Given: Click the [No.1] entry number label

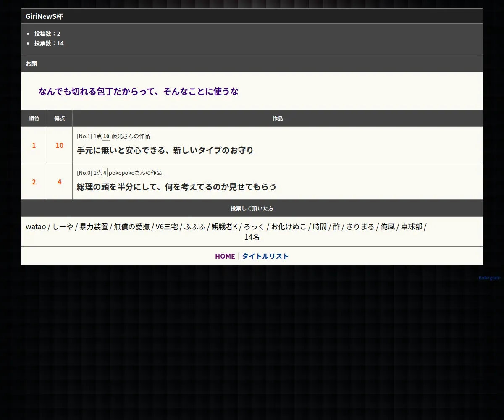Looking at the screenshot, I should (x=84, y=136).
